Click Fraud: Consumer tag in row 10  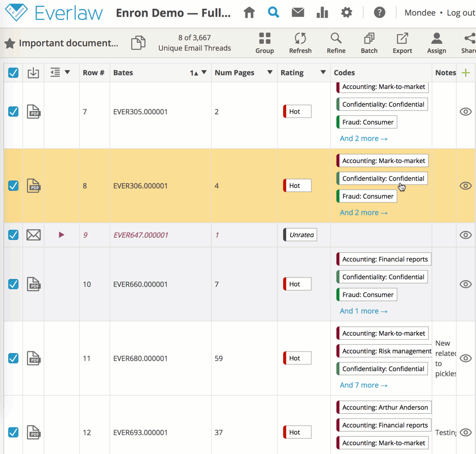[366, 295]
